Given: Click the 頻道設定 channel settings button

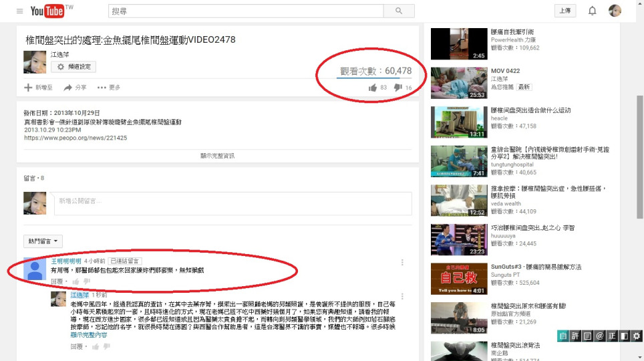Looking at the screenshot, I should [x=73, y=67].
